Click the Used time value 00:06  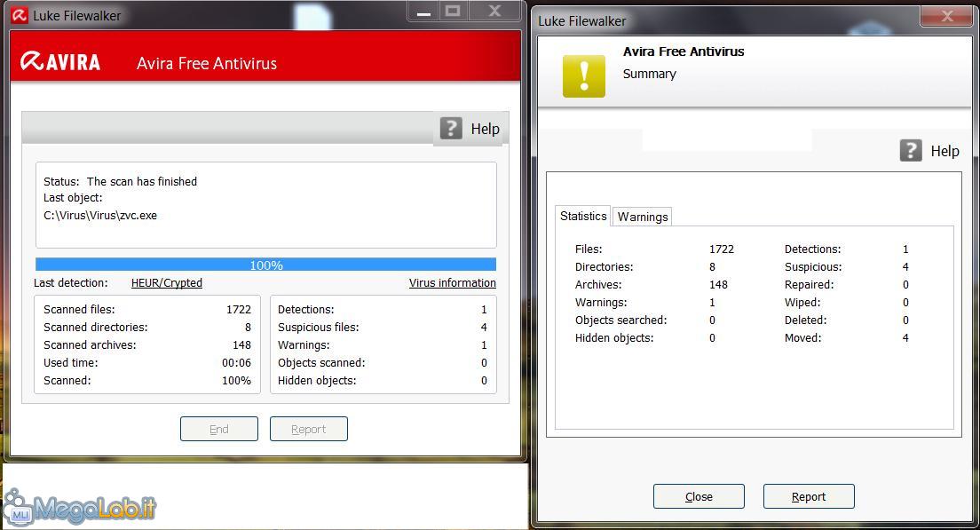point(236,362)
